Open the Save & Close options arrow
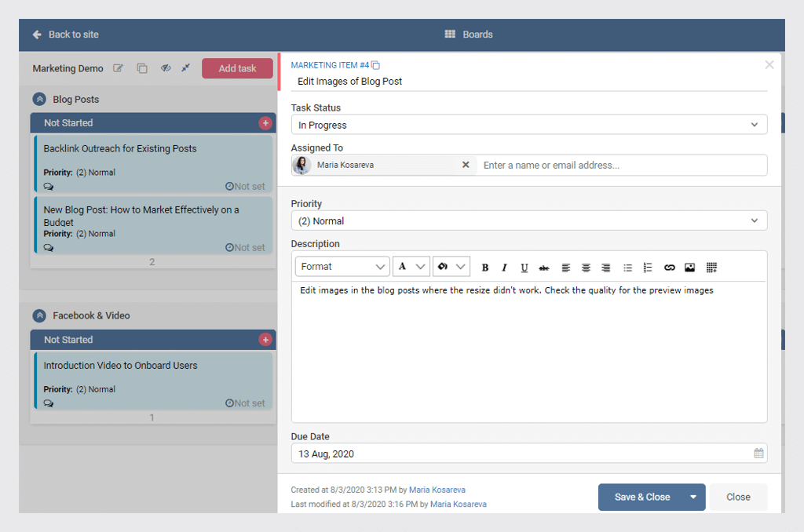804x532 pixels. pos(693,497)
